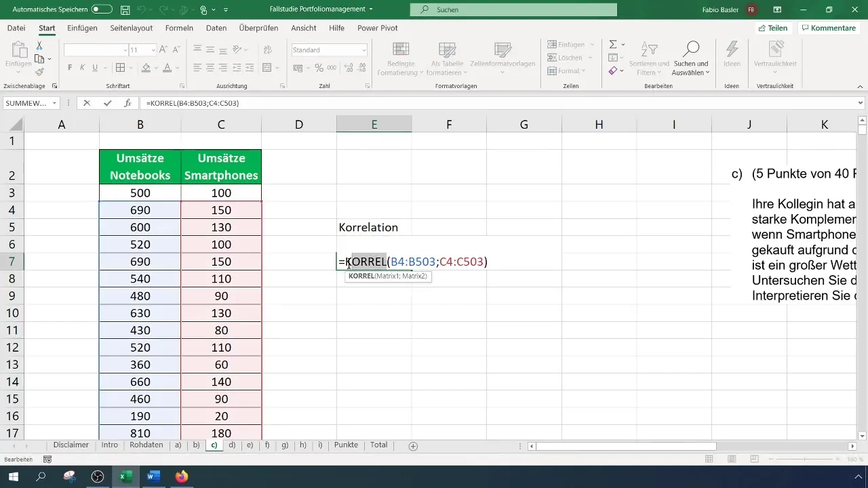Click in the formula bar text
Screen dimensions: 868x488
point(192,103)
